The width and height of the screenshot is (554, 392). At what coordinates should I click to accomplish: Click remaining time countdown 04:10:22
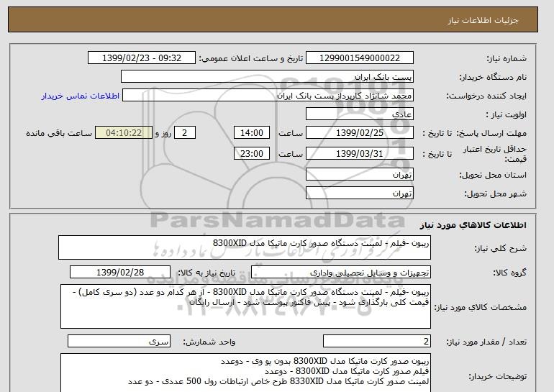point(124,133)
